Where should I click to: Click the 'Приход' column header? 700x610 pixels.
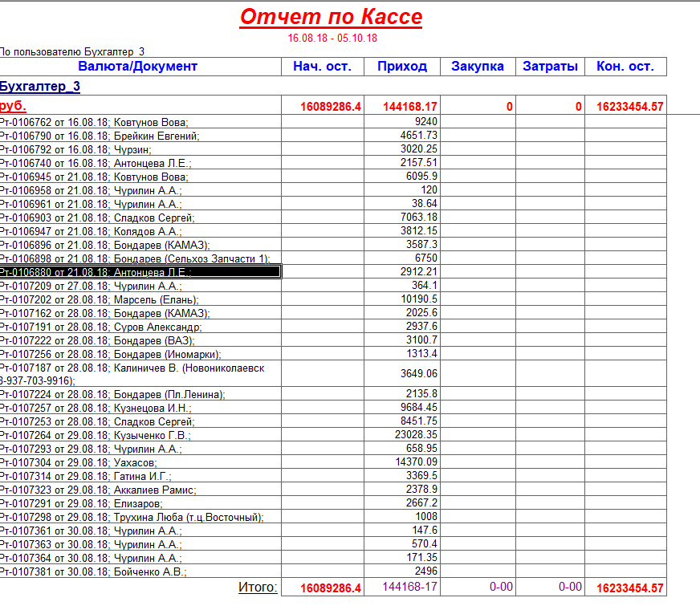point(401,67)
